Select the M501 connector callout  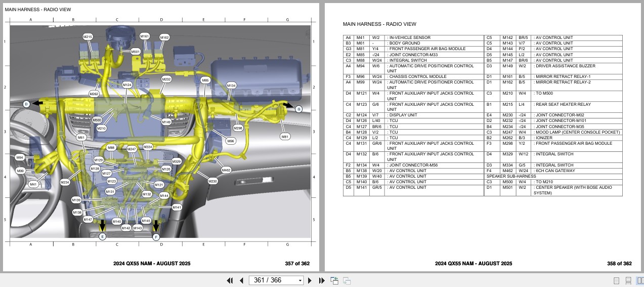pos(136,52)
